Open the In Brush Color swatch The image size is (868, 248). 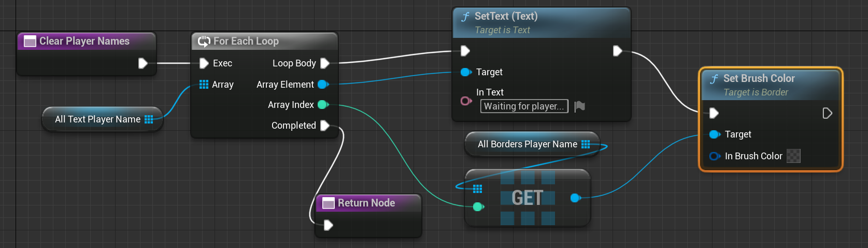point(793,156)
